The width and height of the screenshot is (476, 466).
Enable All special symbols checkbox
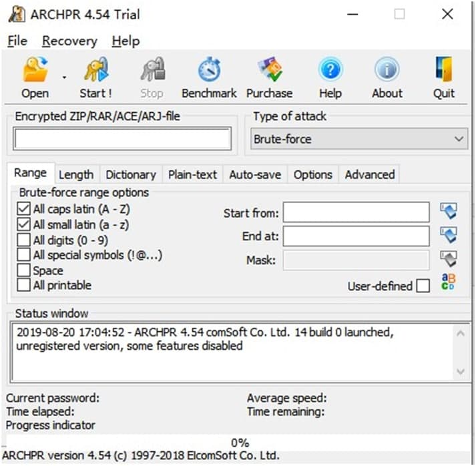click(x=23, y=255)
